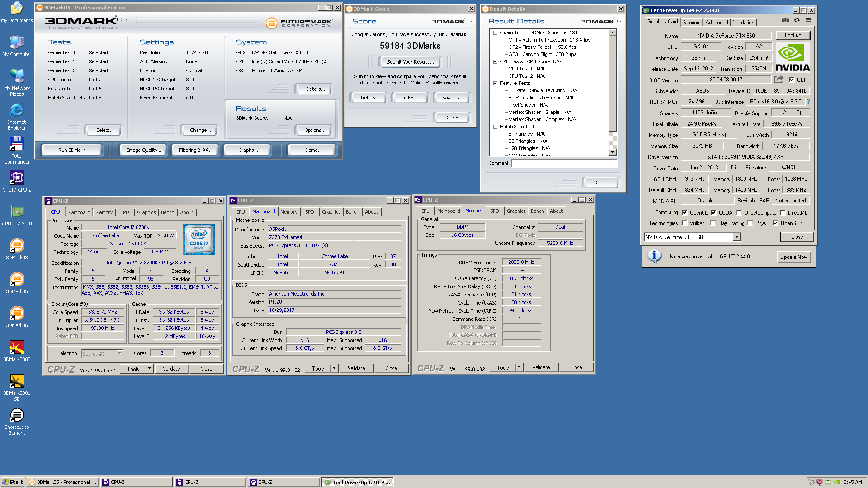Click the GPU-Z info bubble icon

tap(655, 257)
